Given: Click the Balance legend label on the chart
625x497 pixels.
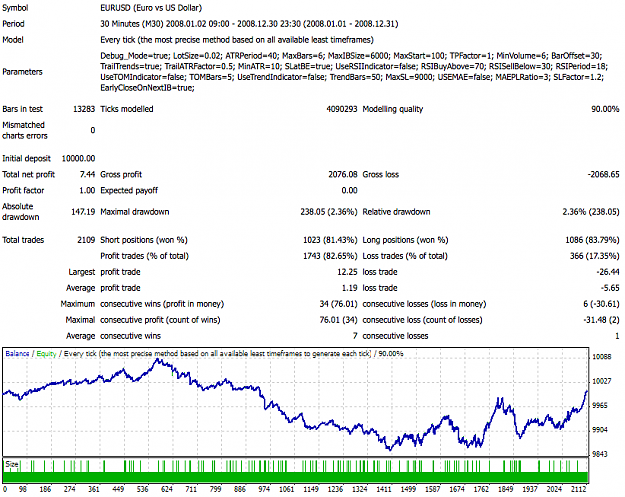Looking at the screenshot, I should (17, 354).
